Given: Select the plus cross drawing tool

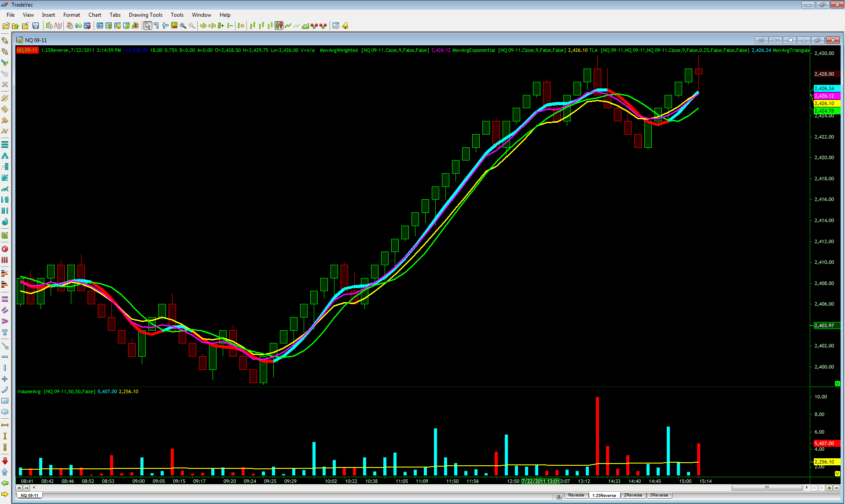Looking at the screenshot, I should point(5,379).
